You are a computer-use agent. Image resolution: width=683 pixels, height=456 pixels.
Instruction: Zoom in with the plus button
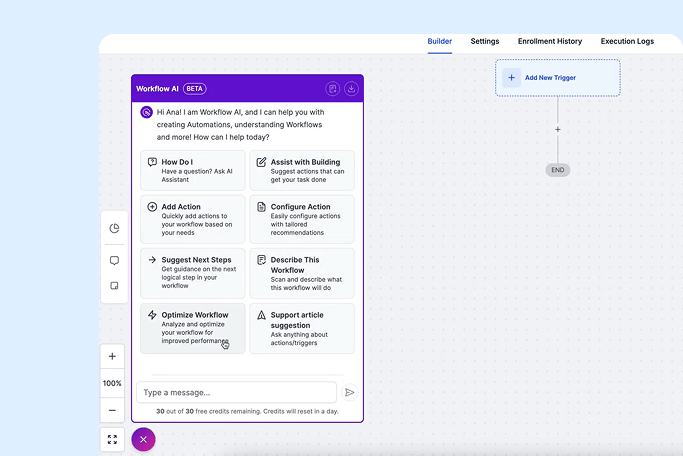112,357
